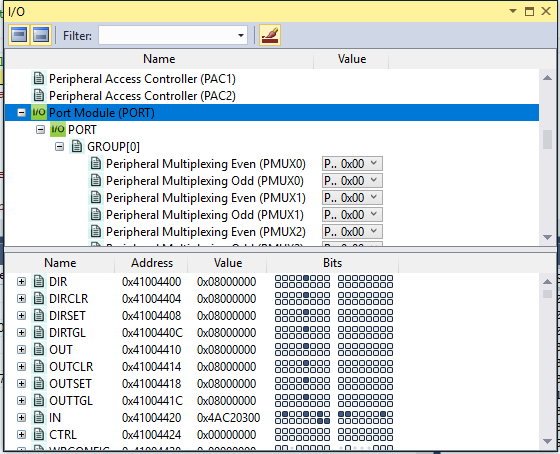Open the value dropdown for Peripheral Multiplexing Even (PMUX0)

coord(374,163)
